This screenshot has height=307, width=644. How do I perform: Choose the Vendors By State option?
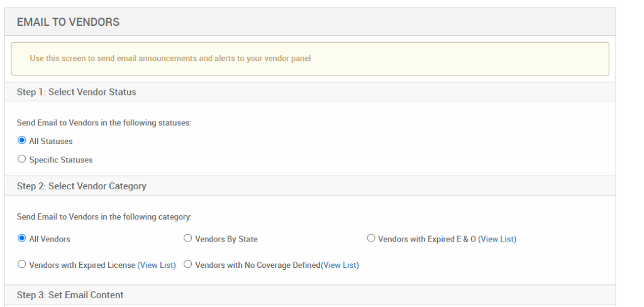point(187,238)
